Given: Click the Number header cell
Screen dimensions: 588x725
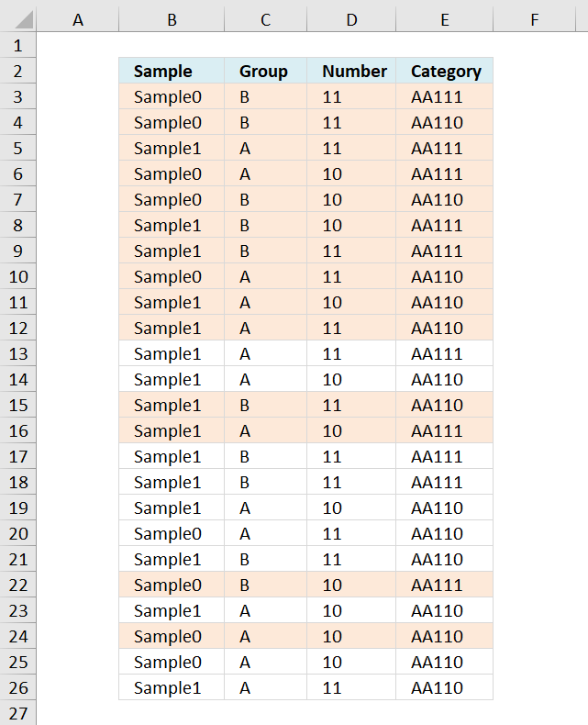Looking at the screenshot, I should coord(351,71).
